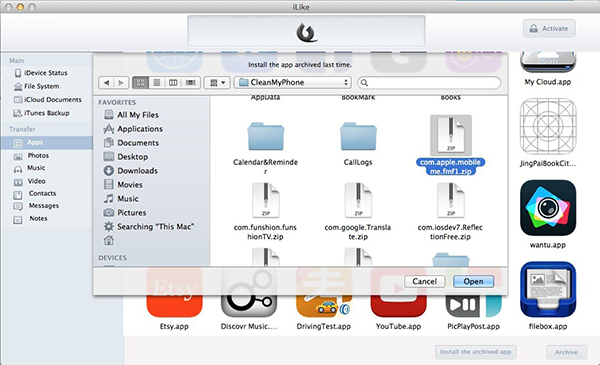The height and width of the screenshot is (365, 600).
Task: Select Music in Favorites list
Action: tap(121, 199)
